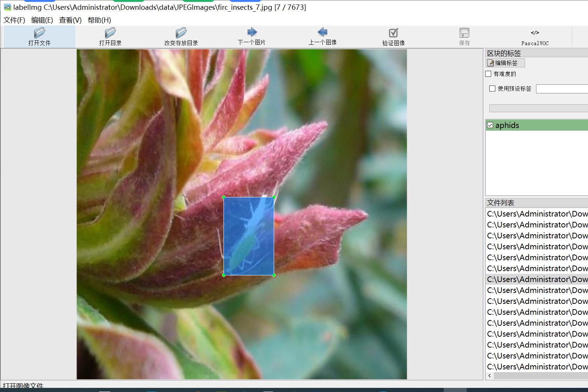Select the aphids entry in label list
This screenshot has height=392, width=588.
pos(537,125)
